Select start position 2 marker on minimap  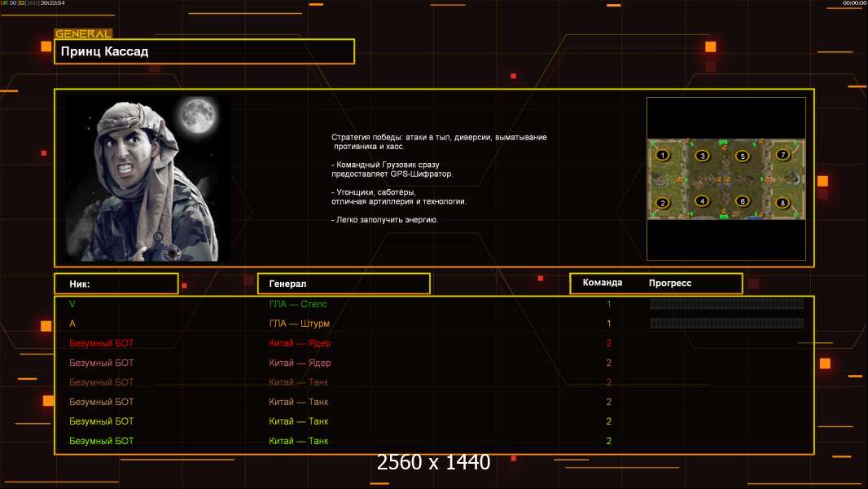tap(663, 203)
